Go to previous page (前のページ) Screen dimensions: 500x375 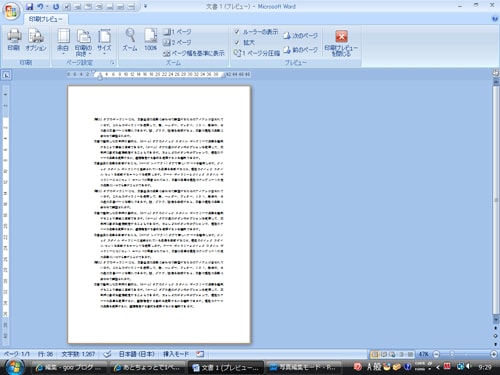point(300,50)
